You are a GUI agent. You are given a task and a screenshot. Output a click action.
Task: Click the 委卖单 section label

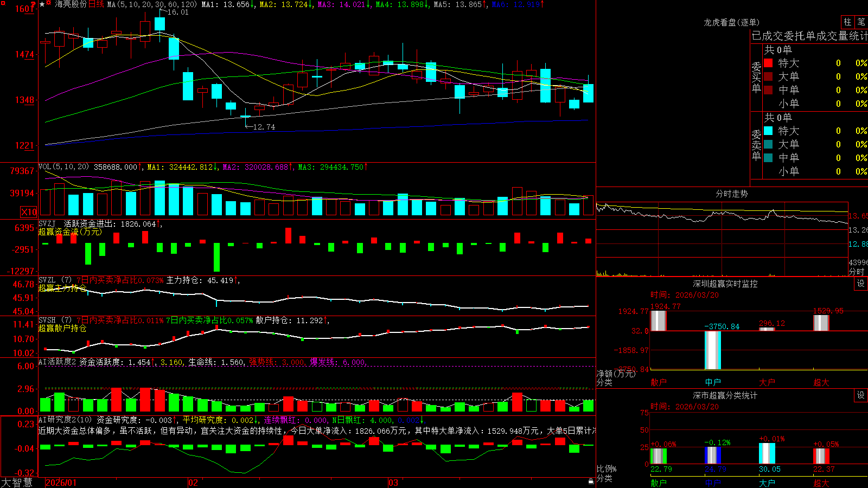point(756,145)
